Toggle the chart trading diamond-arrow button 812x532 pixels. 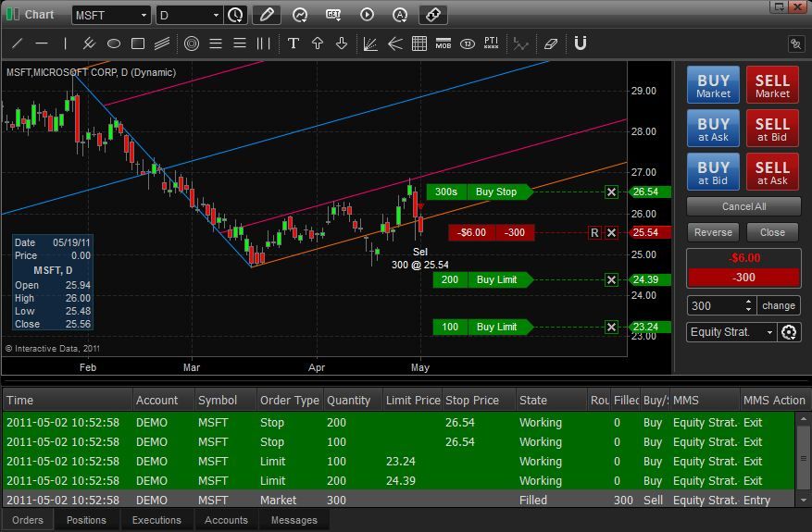tap(433, 15)
